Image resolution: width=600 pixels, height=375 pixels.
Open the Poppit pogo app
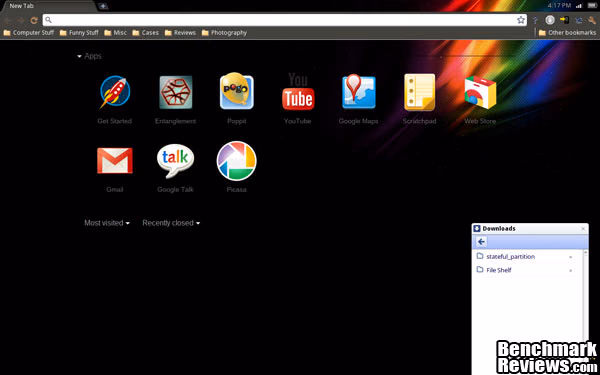click(236, 91)
